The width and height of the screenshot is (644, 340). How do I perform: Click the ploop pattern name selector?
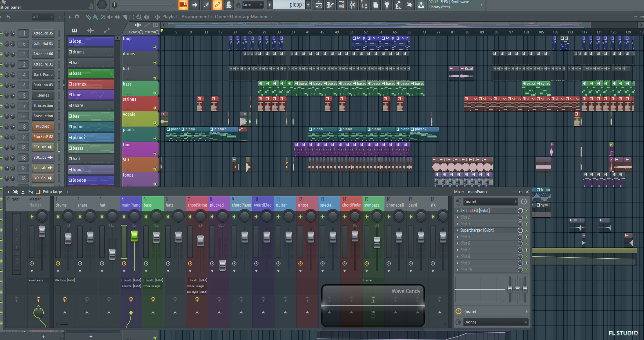pos(289,4)
